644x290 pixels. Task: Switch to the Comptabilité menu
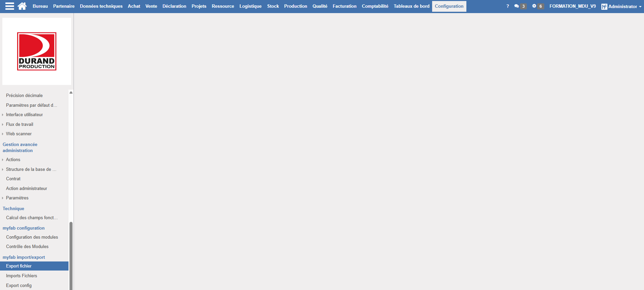click(375, 6)
